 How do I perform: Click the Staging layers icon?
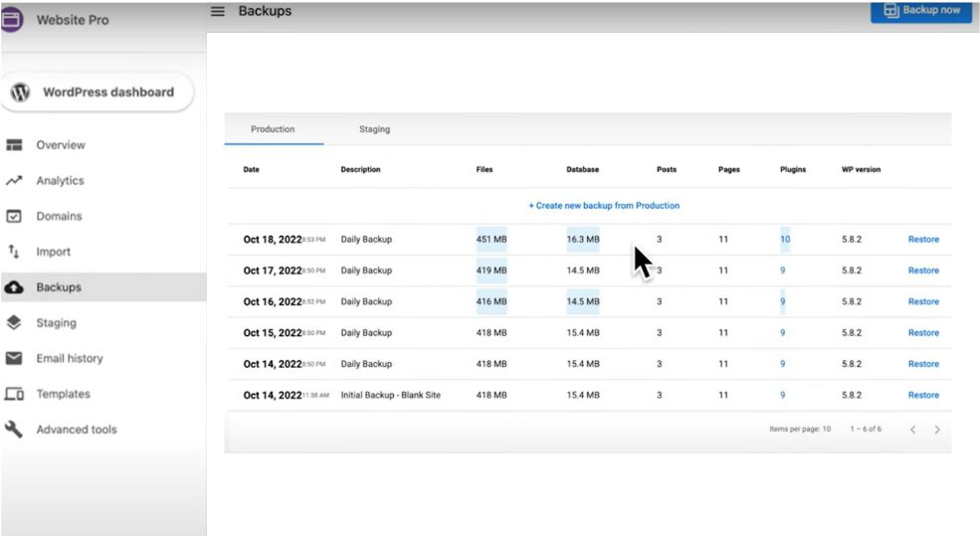pos(14,322)
